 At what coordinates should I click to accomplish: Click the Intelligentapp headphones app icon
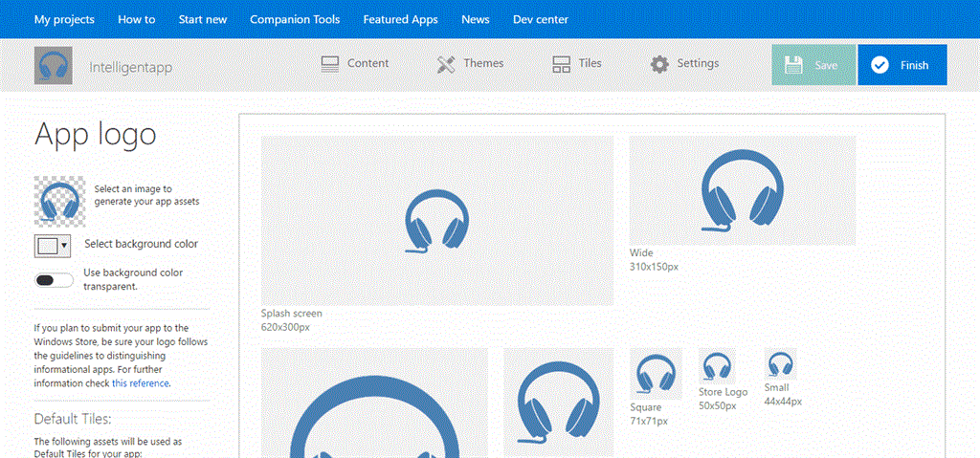[53, 66]
